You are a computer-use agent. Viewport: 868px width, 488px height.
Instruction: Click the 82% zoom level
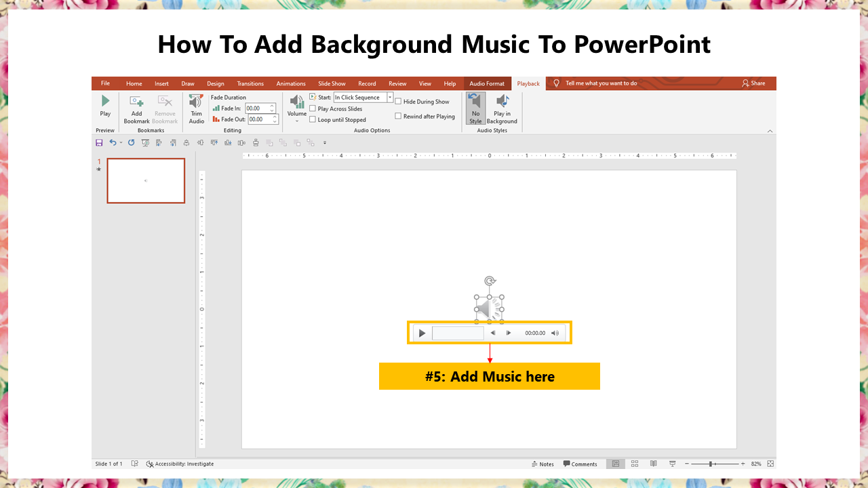[756, 464]
